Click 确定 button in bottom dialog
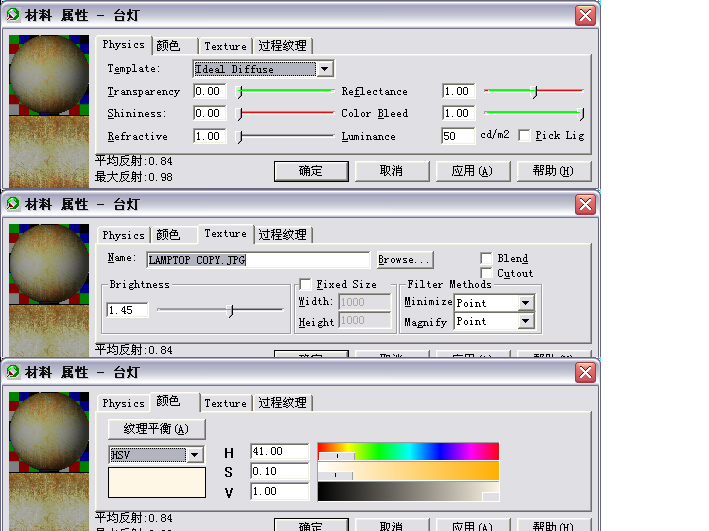This screenshot has width=709, height=531. click(311, 525)
